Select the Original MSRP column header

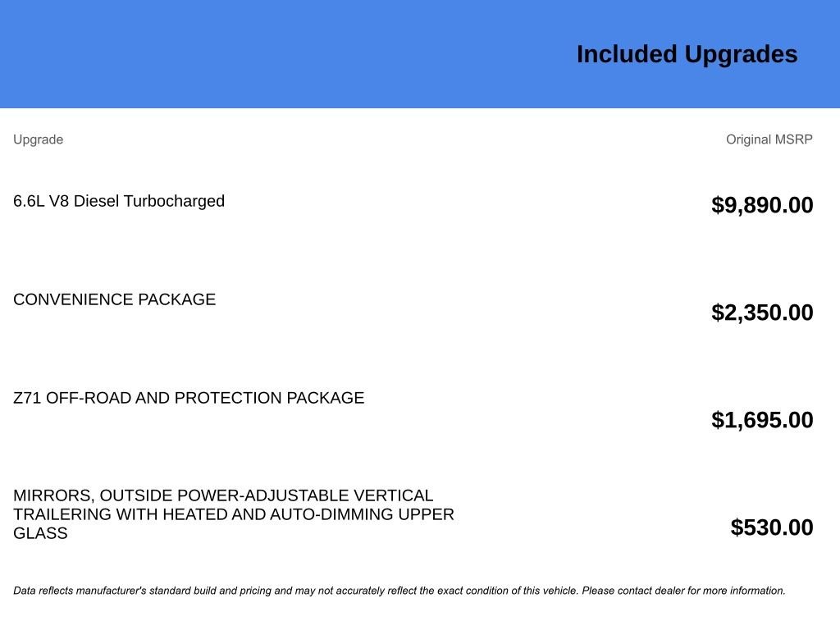click(x=769, y=139)
